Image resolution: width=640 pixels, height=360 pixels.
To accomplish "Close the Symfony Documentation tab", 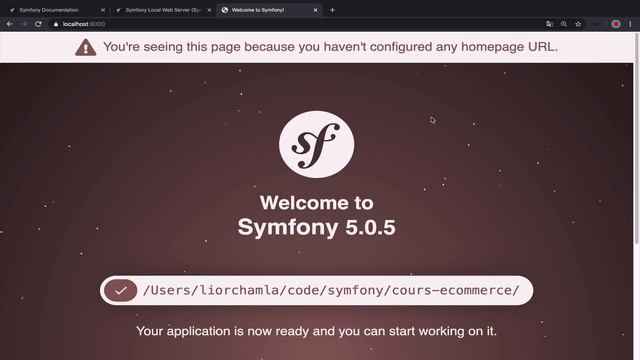I will tap(103, 10).
